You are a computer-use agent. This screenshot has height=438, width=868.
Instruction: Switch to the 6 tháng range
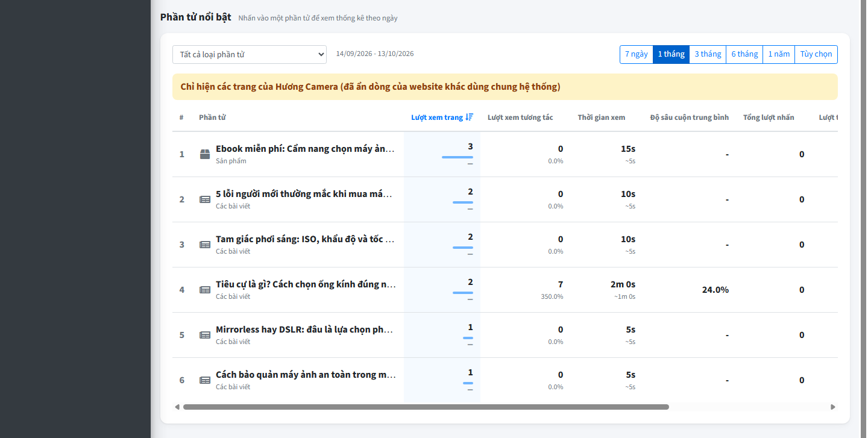click(744, 54)
